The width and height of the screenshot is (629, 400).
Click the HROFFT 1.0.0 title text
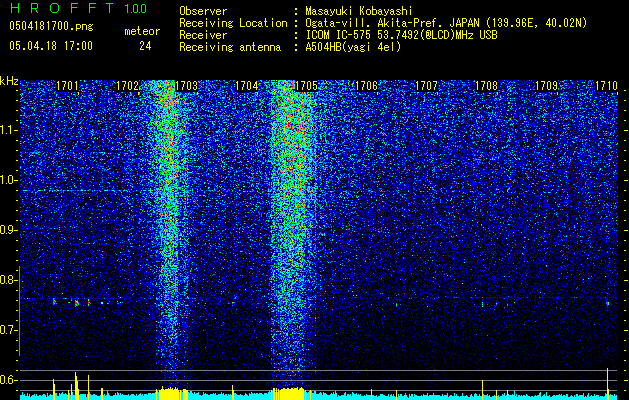pos(78,8)
